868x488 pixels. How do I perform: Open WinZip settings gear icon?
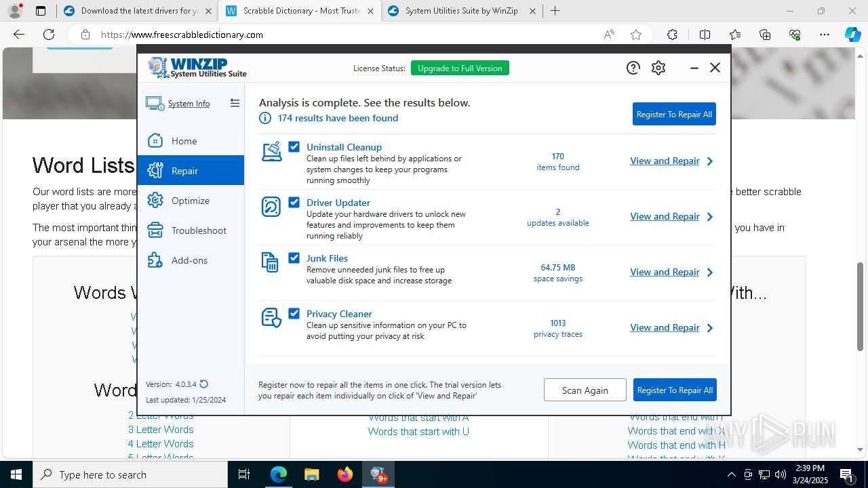pos(658,68)
